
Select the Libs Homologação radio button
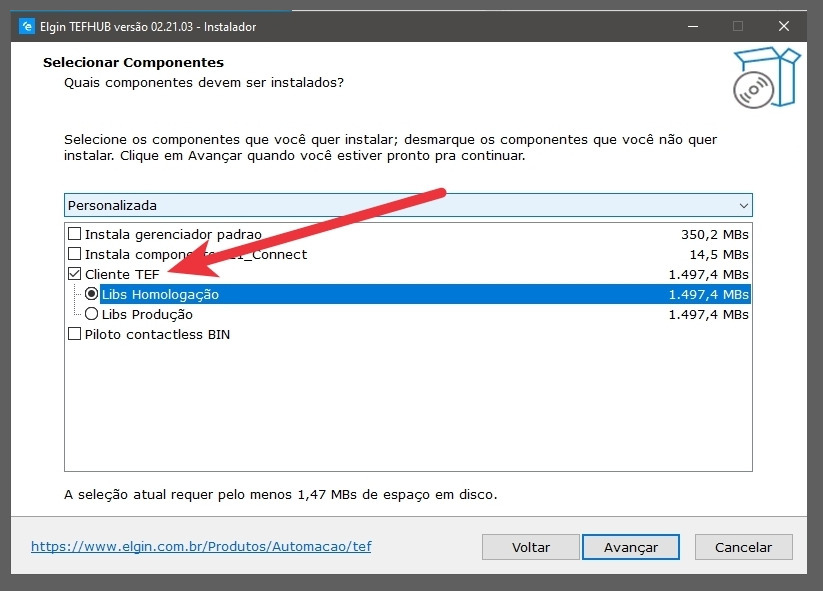click(91, 294)
